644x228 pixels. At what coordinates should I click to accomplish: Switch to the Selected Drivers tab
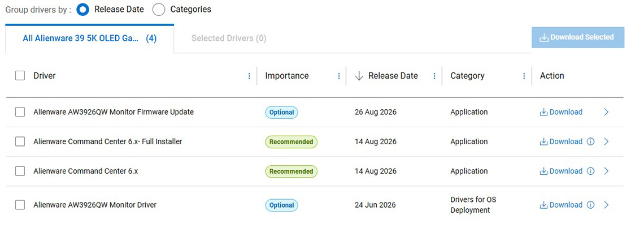pos(229,38)
